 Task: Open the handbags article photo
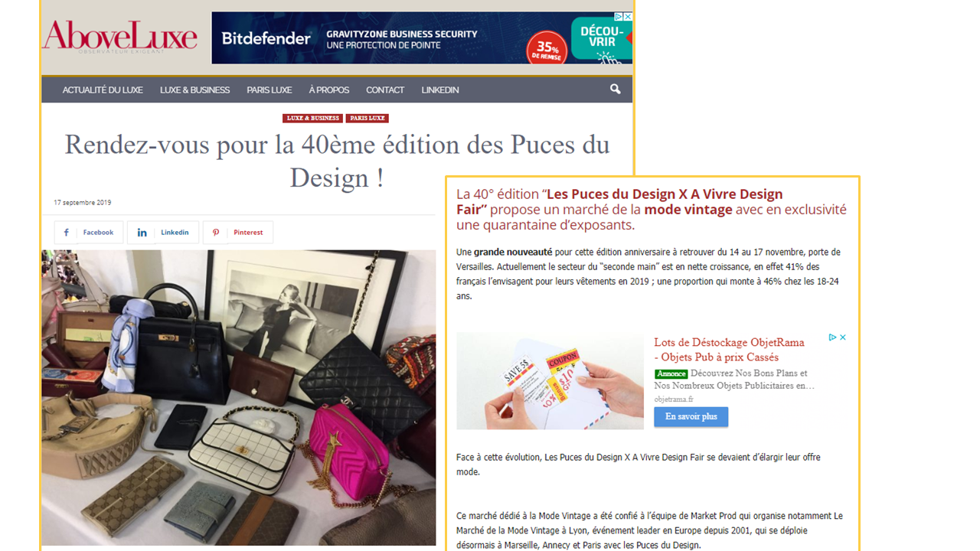point(238,397)
